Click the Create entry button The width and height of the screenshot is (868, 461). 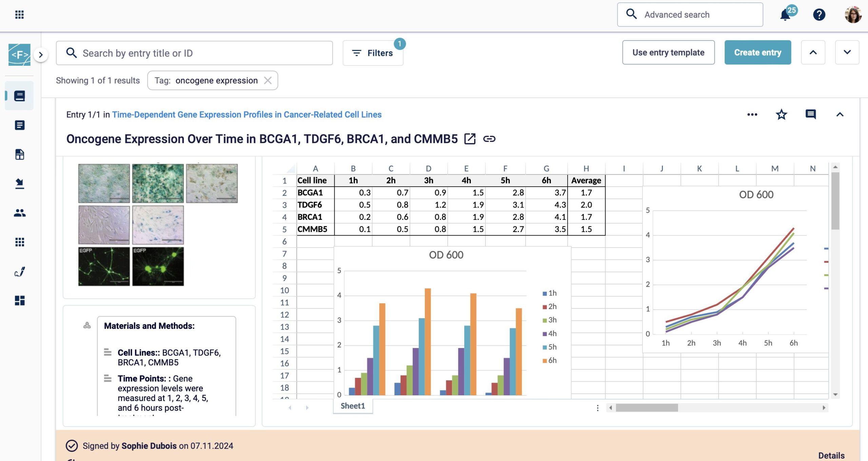click(758, 52)
